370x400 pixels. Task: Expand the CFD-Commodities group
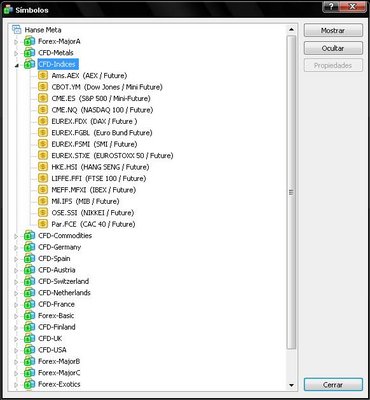tap(16, 236)
